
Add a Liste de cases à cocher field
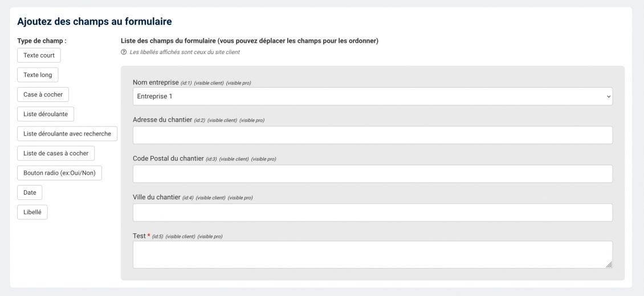point(56,153)
